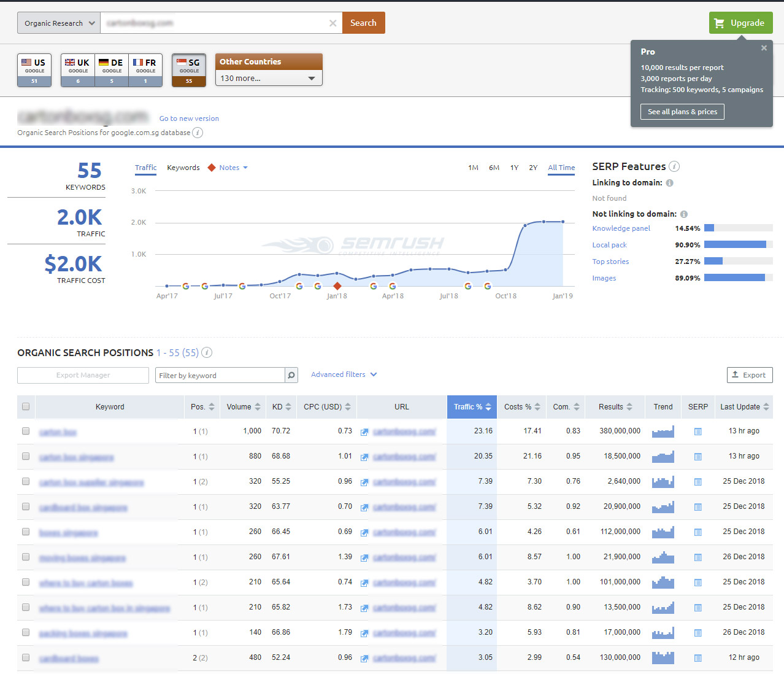Set chart range to All Time

pyautogui.click(x=561, y=168)
